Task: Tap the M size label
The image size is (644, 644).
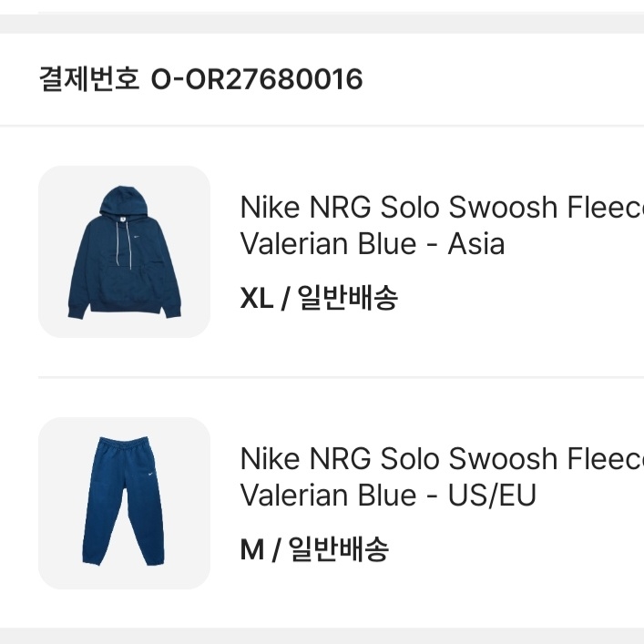Action: [250, 550]
